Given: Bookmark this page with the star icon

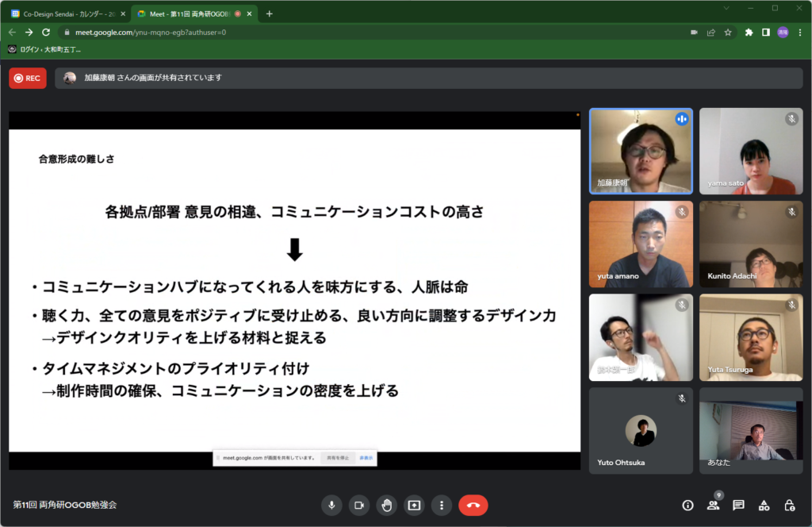Looking at the screenshot, I should [728, 33].
